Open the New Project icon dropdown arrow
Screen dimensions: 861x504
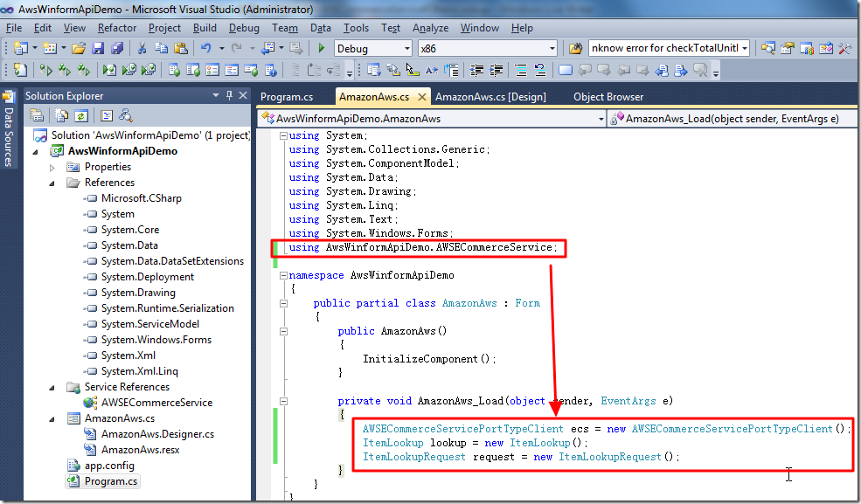pos(34,48)
